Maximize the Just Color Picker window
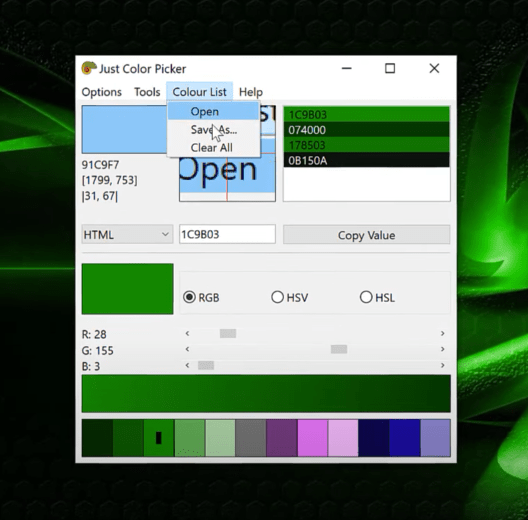The image size is (528, 520). (390, 68)
